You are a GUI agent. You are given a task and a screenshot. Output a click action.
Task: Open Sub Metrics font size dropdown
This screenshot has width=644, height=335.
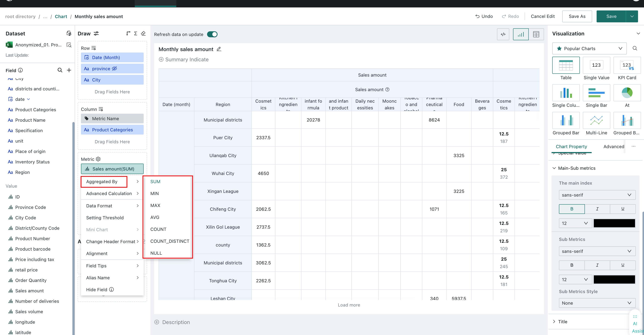(575, 279)
